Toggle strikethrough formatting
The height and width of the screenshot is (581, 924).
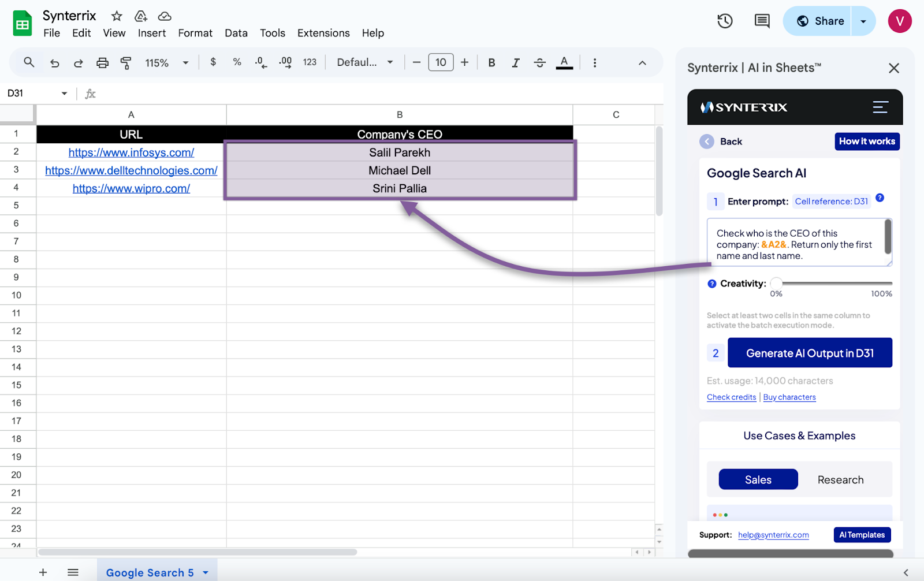click(540, 62)
